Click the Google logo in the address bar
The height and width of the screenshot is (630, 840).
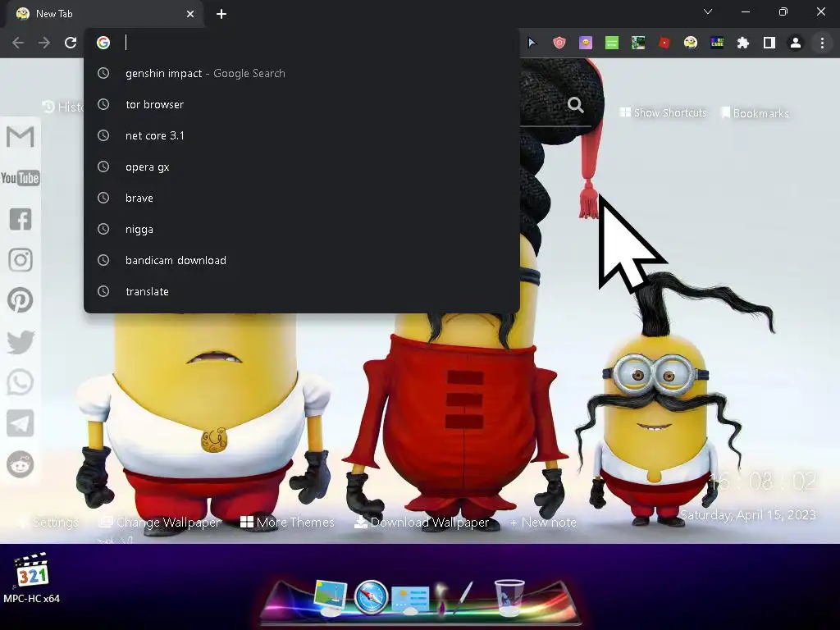[103, 43]
